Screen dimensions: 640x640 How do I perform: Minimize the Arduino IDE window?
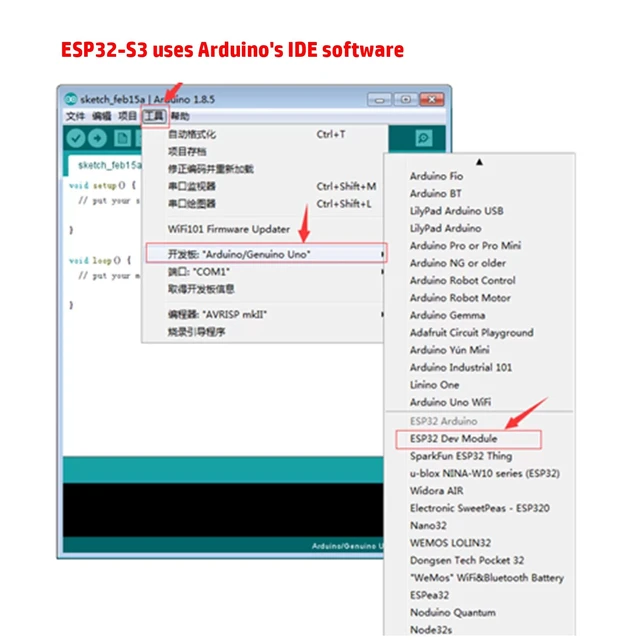[x=379, y=100]
